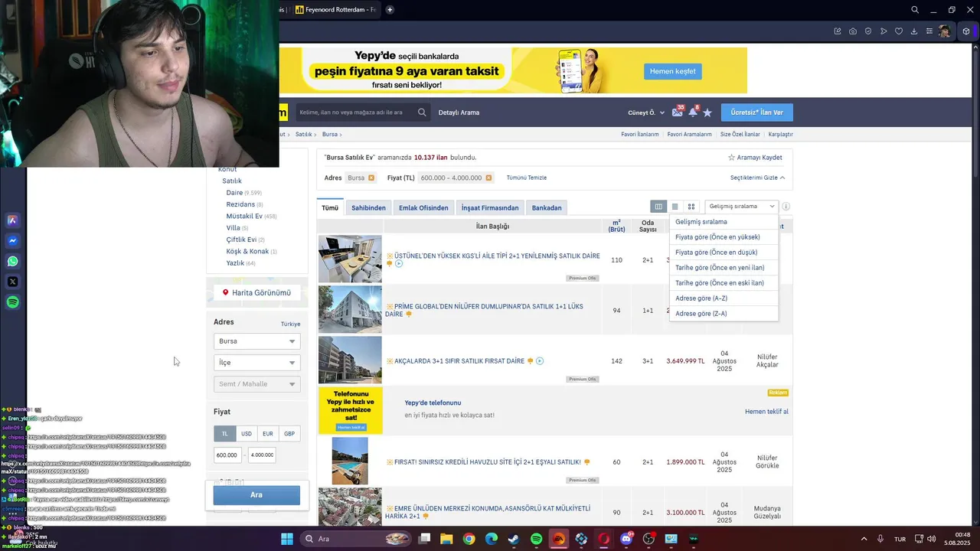Open the Semt / Mahalle dropdown
The height and width of the screenshot is (551, 980).
click(x=256, y=384)
